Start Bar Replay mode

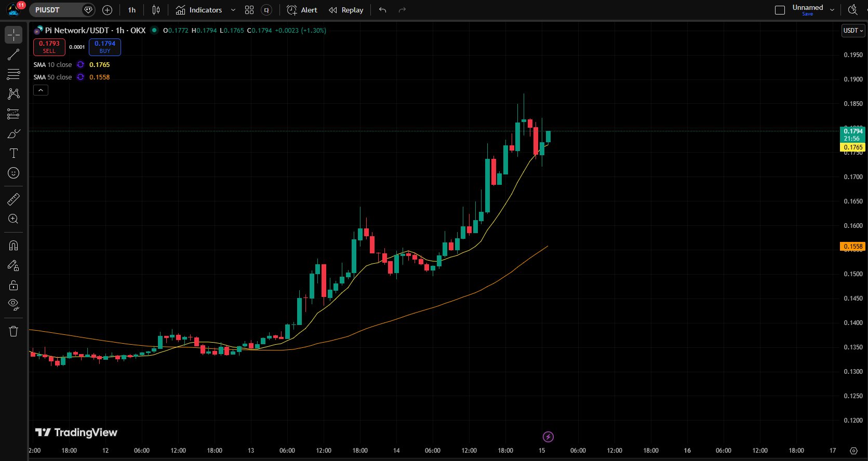click(x=346, y=10)
